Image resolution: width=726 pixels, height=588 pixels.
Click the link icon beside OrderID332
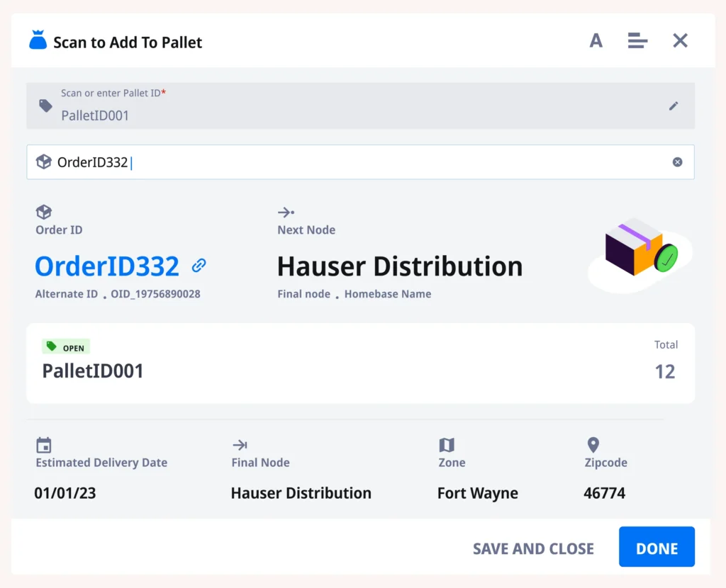(x=199, y=266)
